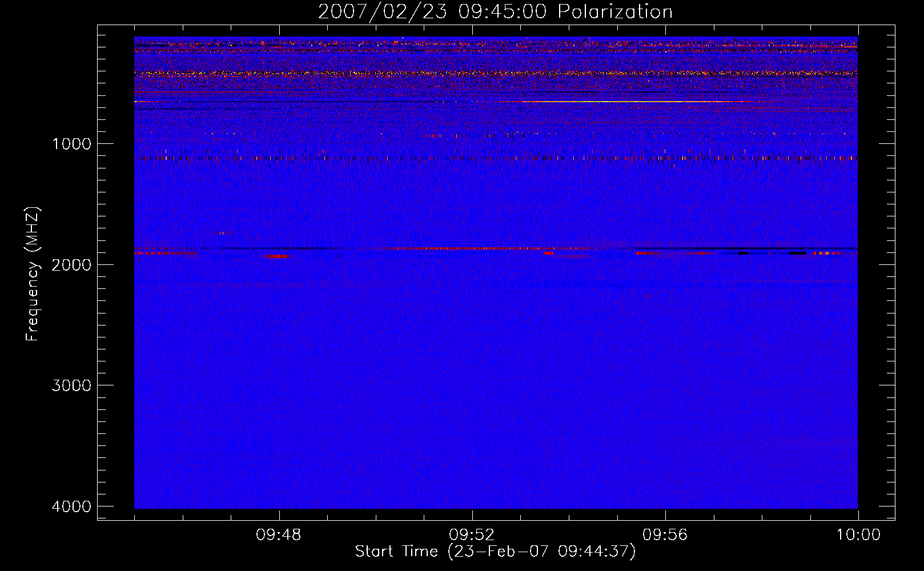Screen dimensions: 924x571
Task: Click the 3000 frequency tick label
Action: 71,385
